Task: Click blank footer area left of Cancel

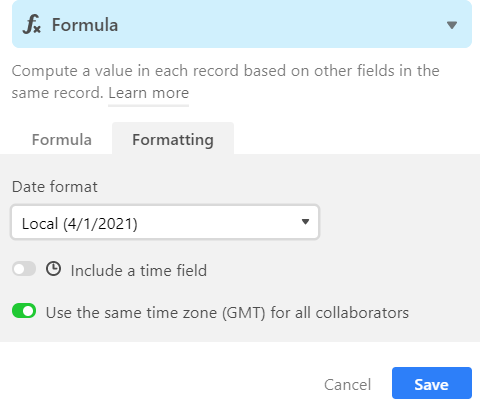Action: (160, 383)
